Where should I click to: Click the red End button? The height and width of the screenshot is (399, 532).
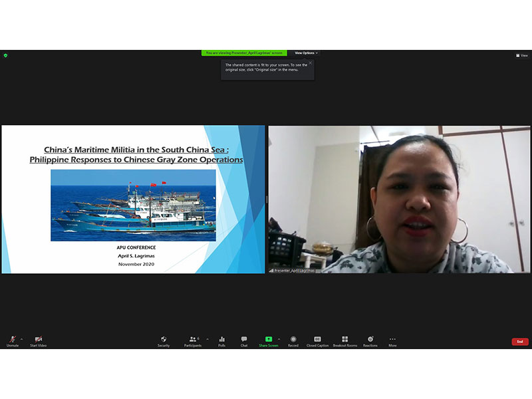pos(520,341)
